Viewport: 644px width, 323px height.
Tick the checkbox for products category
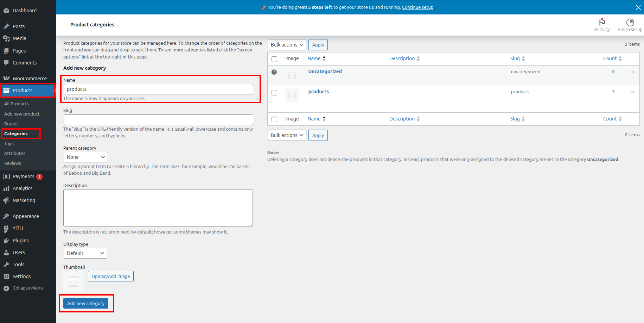(274, 93)
